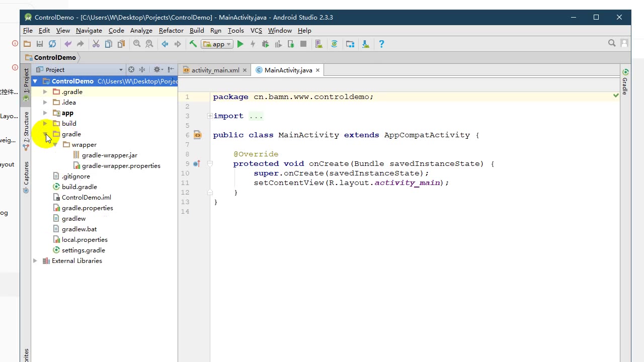Click the Copy toolbar icon
The image size is (644, 362).
[x=109, y=44]
